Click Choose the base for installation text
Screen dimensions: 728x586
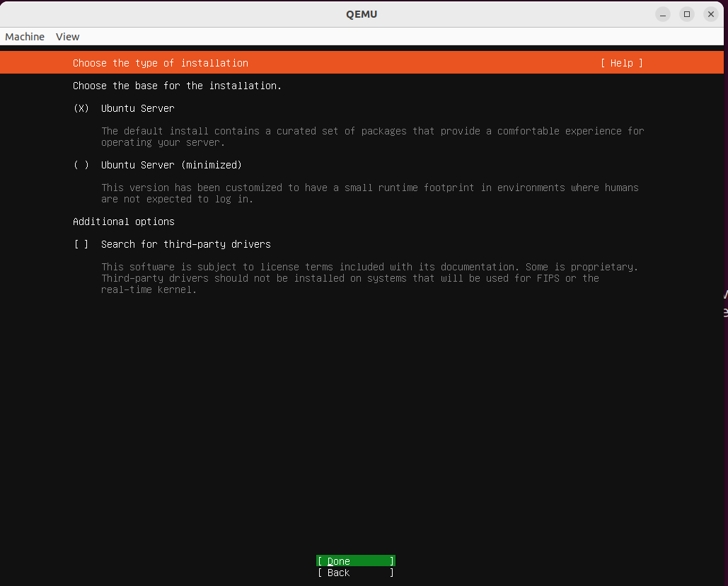point(177,86)
